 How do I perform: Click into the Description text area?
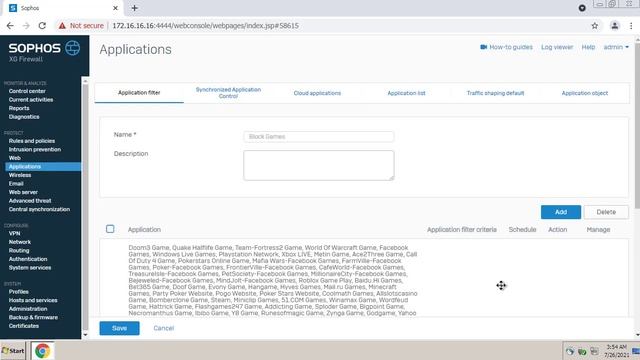click(x=319, y=165)
